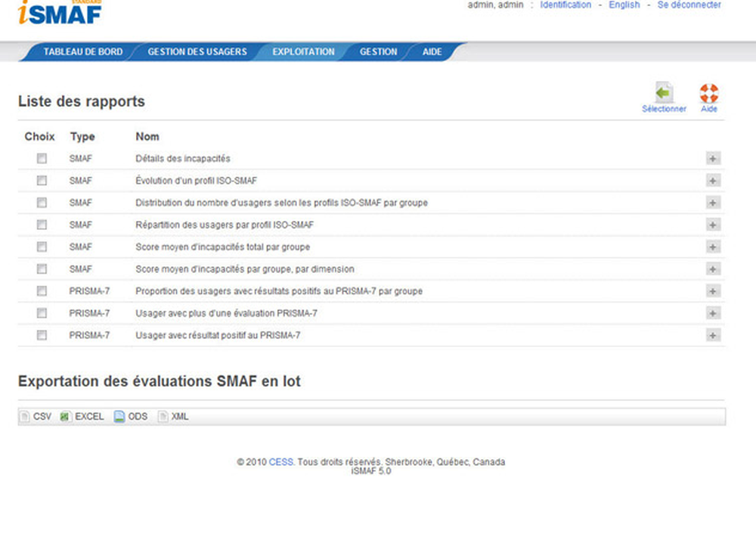Select Usager avec résultat positif au PRISMA-7
Screen dimensions: 756x537
pos(41,334)
